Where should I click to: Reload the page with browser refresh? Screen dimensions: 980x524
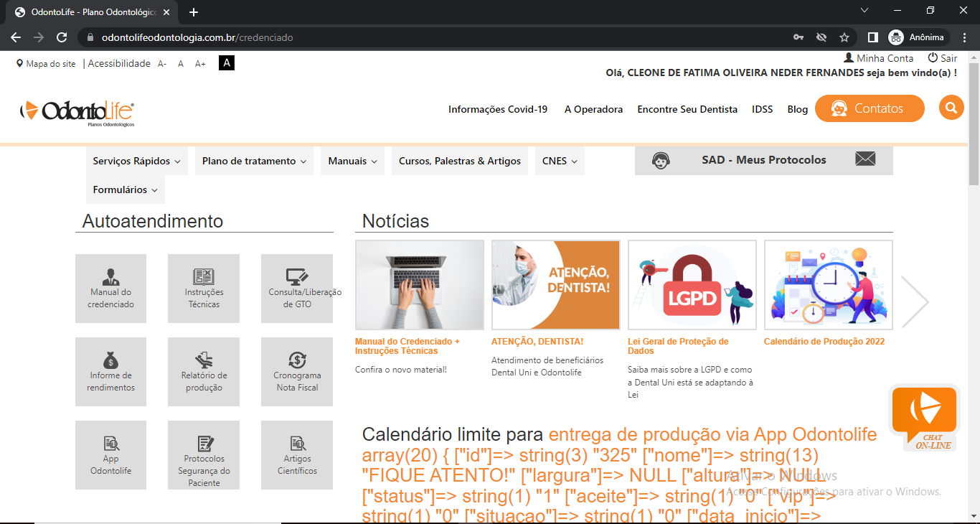click(x=62, y=37)
